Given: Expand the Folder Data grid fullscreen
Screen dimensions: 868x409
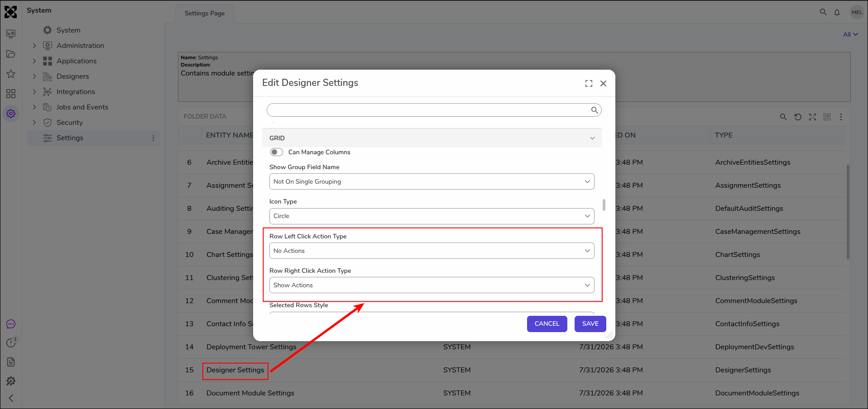Looking at the screenshot, I should pos(812,117).
